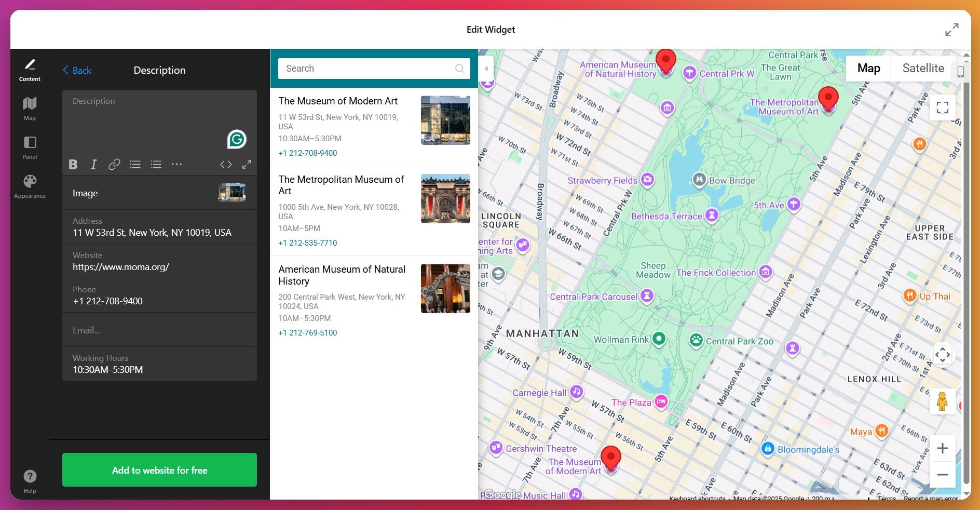Open Grammarly suggestions in the description field
980x510 pixels.
coord(236,139)
